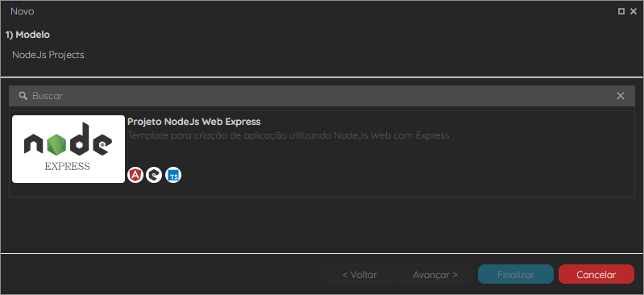644x295 pixels.
Task: Click the Novo dialog title
Action: (23, 11)
